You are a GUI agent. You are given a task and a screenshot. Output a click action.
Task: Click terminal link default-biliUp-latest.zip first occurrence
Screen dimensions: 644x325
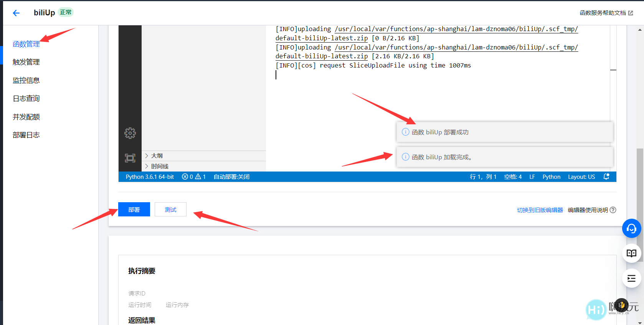[x=322, y=38]
